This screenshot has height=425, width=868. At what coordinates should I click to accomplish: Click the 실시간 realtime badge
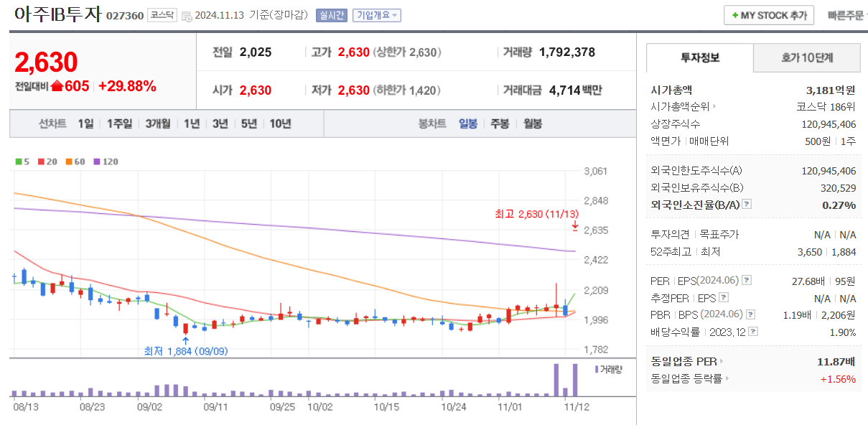click(x=331, y=15)
